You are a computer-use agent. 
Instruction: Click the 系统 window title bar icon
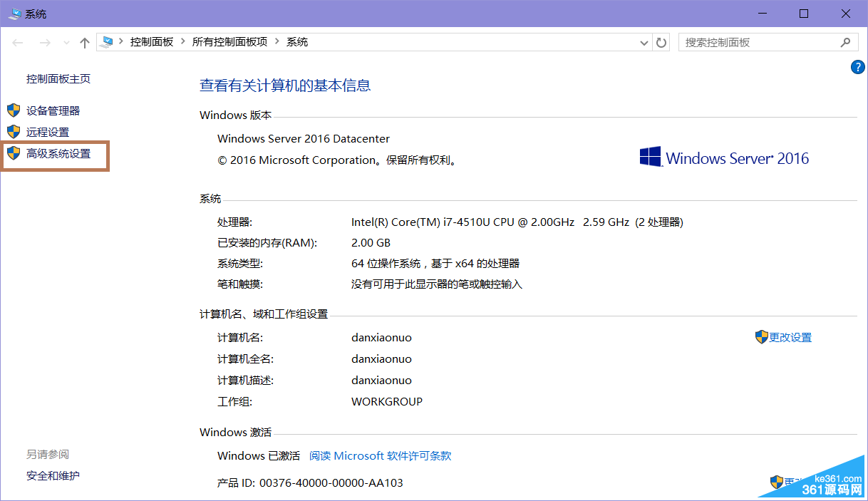pos(14,14)
